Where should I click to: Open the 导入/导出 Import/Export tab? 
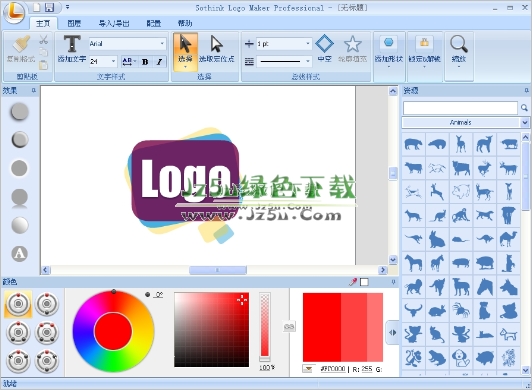point(114,23)
